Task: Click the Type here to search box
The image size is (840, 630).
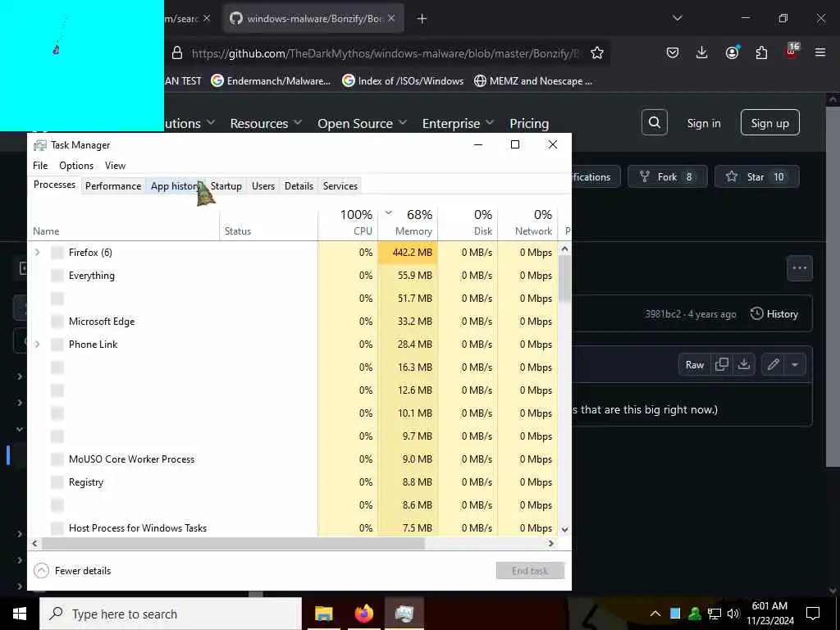Action: point(171,614)
